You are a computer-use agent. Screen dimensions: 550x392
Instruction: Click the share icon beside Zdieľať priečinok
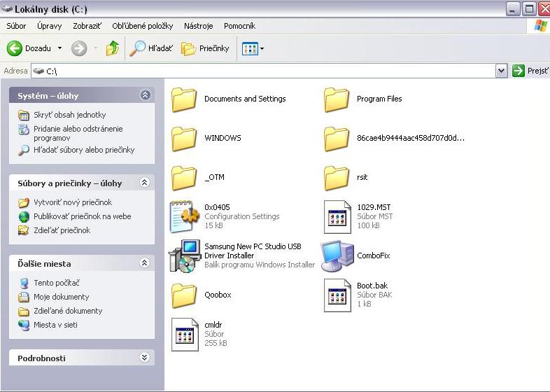coord(24,230)
